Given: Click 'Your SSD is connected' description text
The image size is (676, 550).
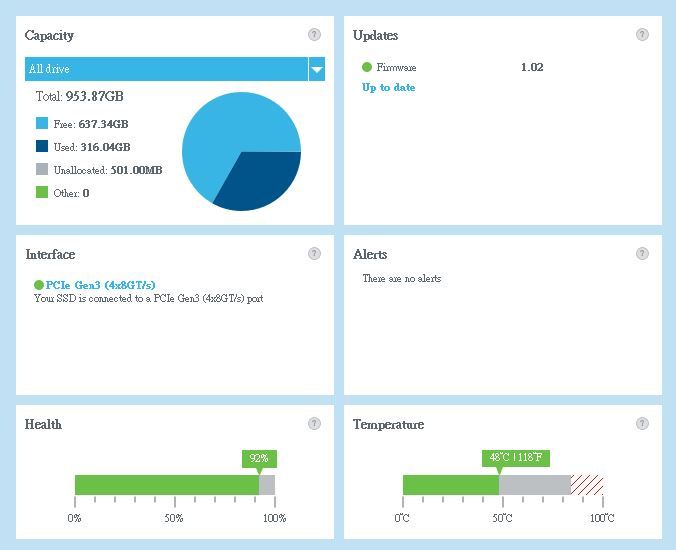Looking at the screenshot, I should click(x=149, y=298).
